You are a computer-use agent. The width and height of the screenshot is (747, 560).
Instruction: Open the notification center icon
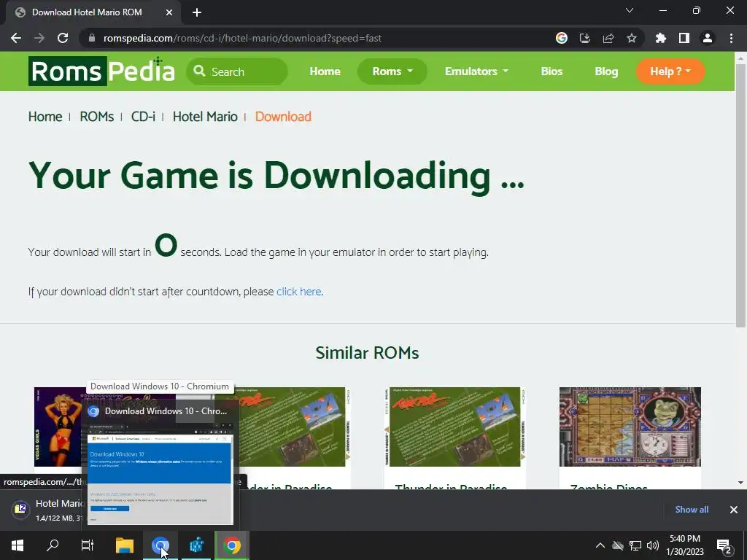[x=724, y=546]
